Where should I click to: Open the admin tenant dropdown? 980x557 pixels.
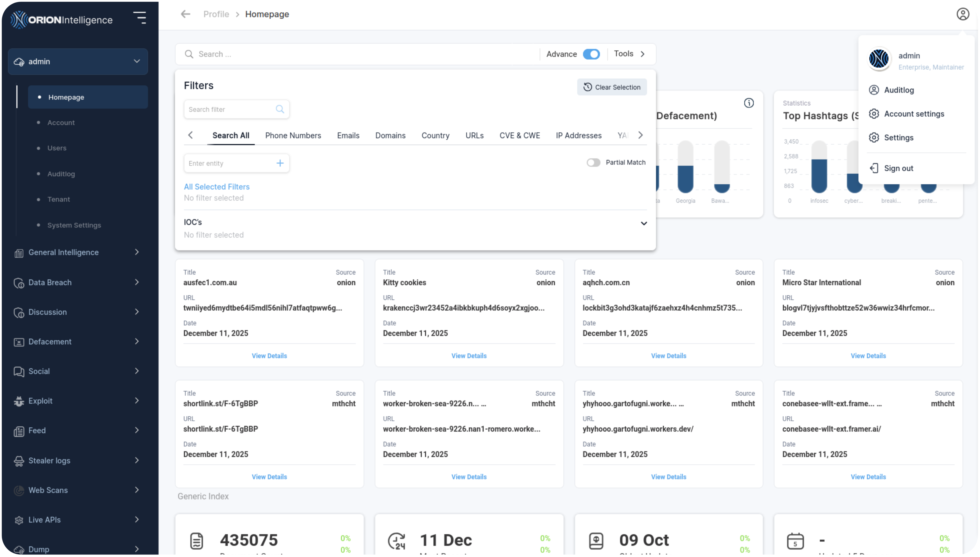click(78, 61)
